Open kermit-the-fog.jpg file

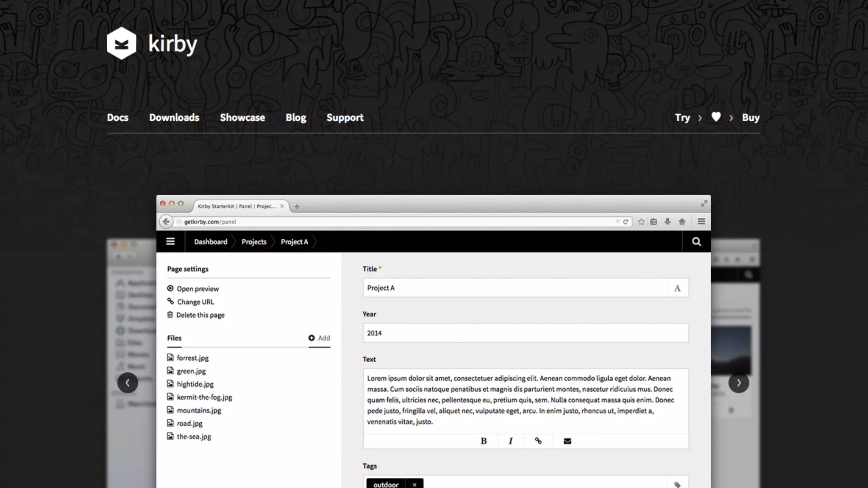204,397
